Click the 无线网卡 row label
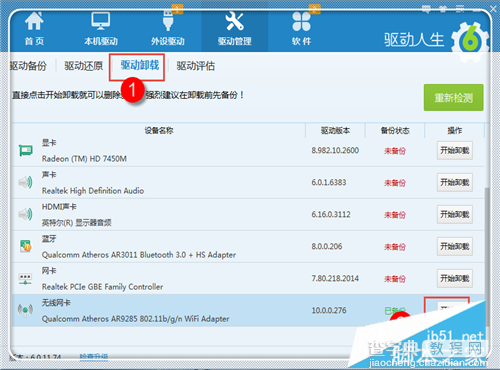Image resolution: width=500 pixels, height=370 pixels. tap(56, 303)
